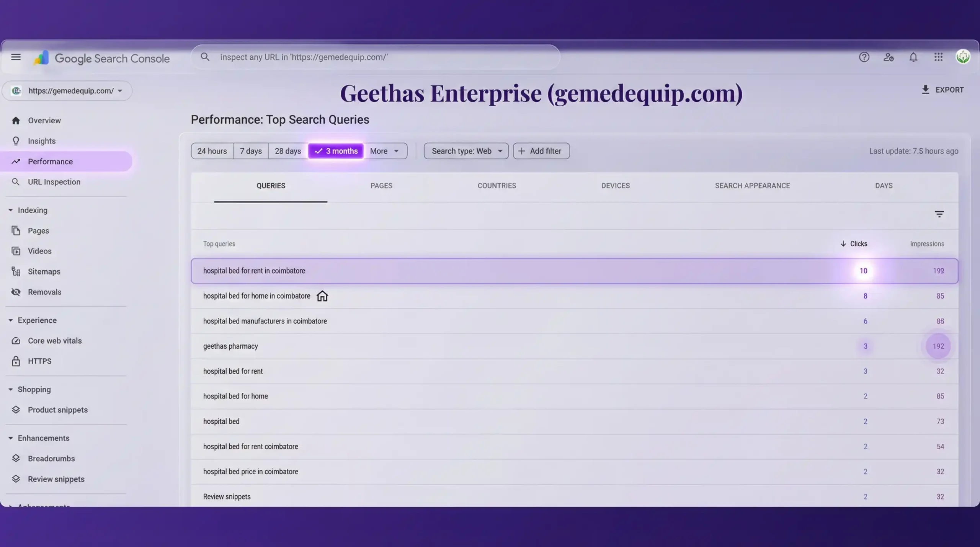Screen dimensions: 980x547
Task: Click the EXPORT button
Action: (x=942, y=90)
